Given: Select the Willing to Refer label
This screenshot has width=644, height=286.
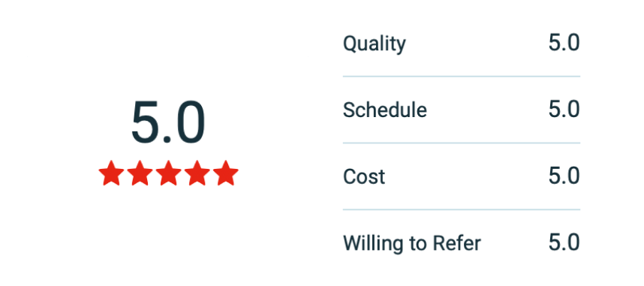Looking at the screenshot, I should tap(412, 243).
